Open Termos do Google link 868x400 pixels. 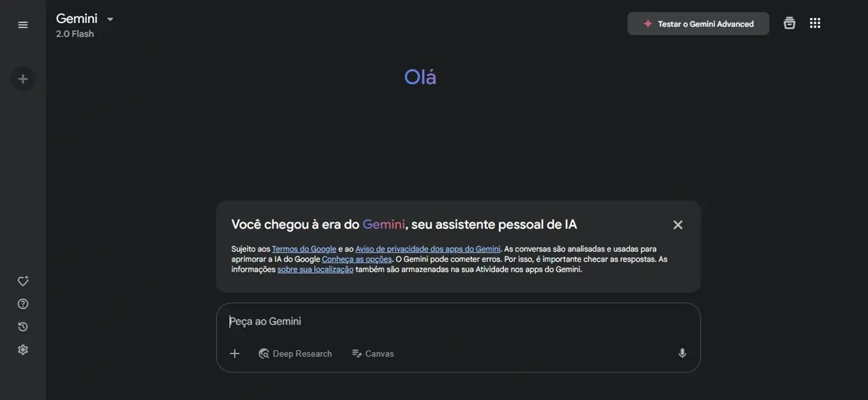(x=304, y=249)
